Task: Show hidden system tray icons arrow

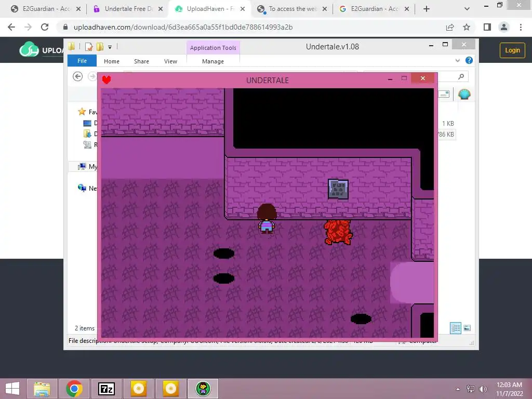Action: coord(458,389)
